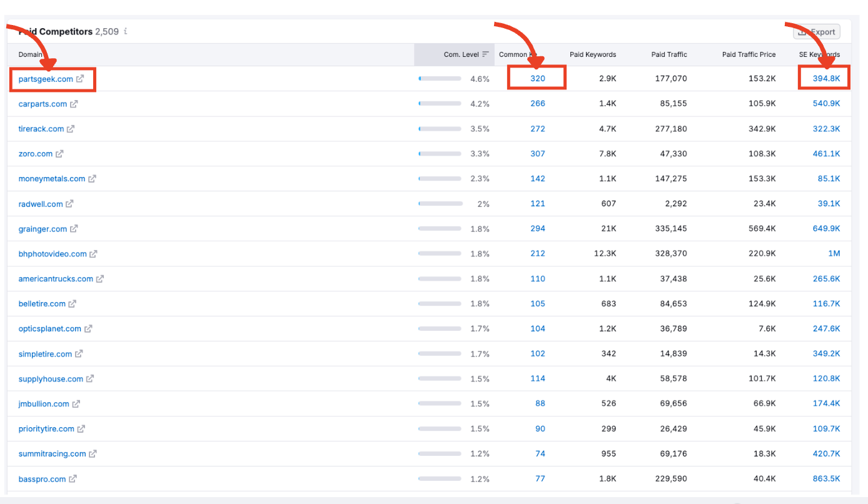
Task: Click the 1M SE Keywords link for bhphotovideo.com
Action: pyautogui.click(x=834, y=253)
